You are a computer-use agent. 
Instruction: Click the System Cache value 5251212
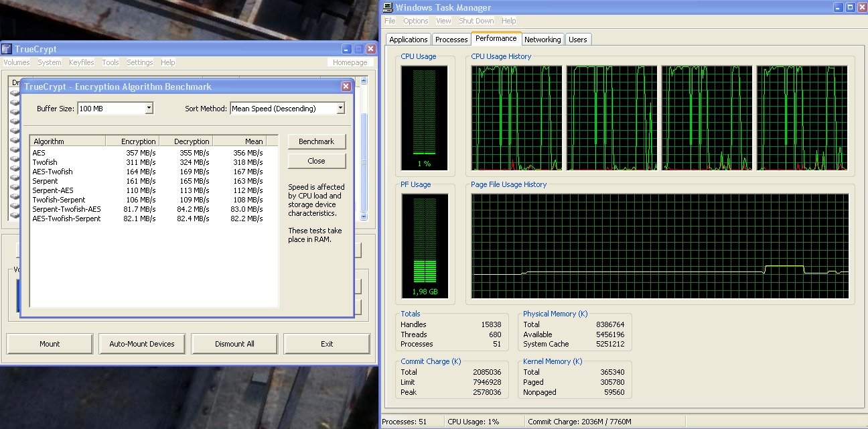(610, 344)
